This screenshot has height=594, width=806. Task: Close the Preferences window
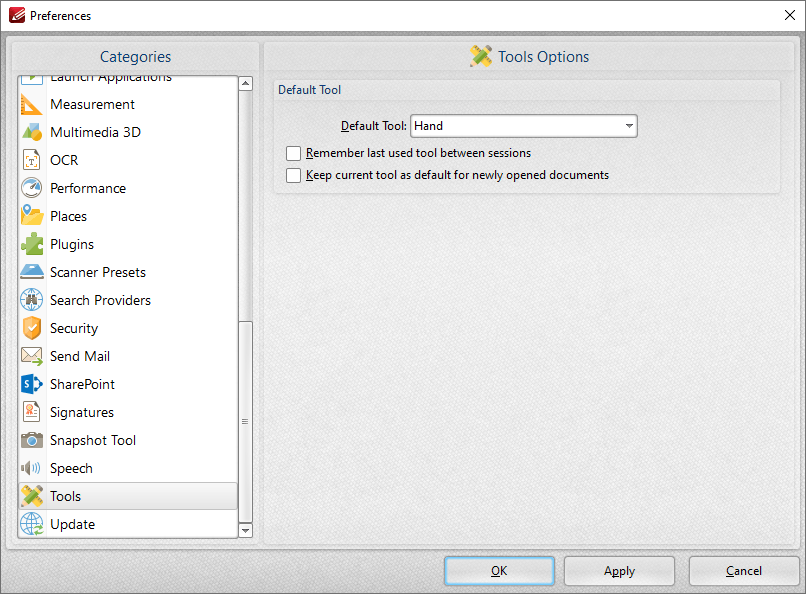[790, 15]
